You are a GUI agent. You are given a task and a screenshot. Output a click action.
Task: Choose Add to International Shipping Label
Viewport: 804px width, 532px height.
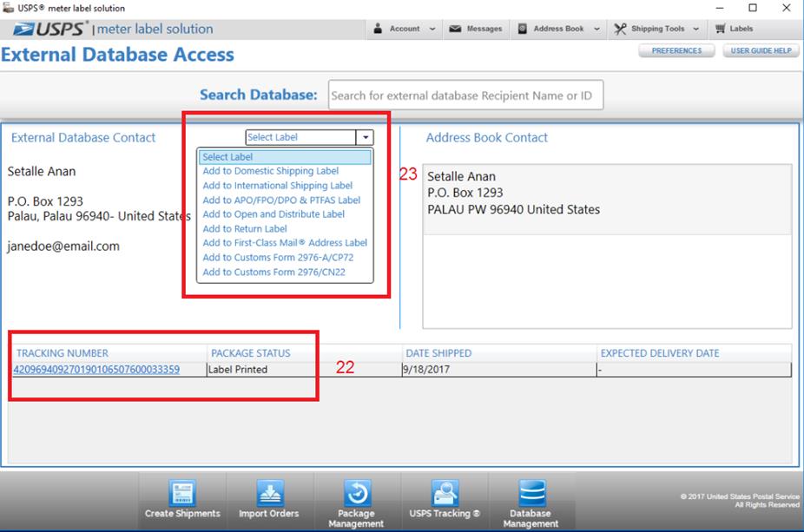[277, 186]
